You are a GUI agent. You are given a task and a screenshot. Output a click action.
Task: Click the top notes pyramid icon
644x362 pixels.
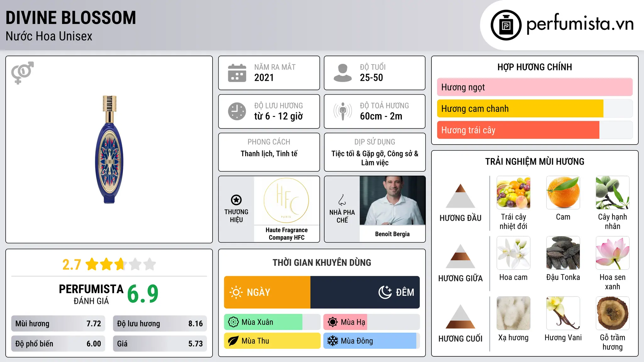(460, 195)
